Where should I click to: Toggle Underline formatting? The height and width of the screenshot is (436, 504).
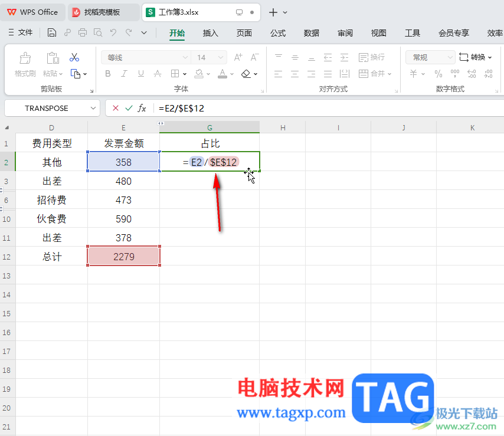pyautogui.click(x=141, y=74)
